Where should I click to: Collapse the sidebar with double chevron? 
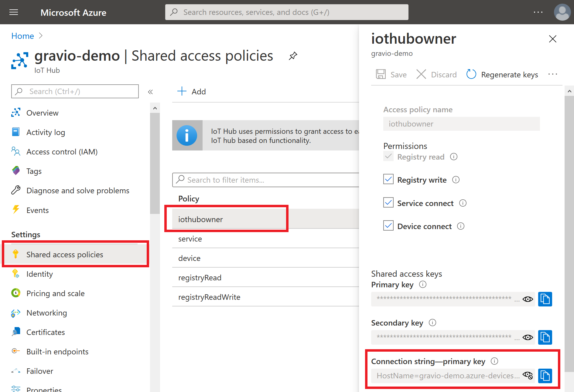150,91
